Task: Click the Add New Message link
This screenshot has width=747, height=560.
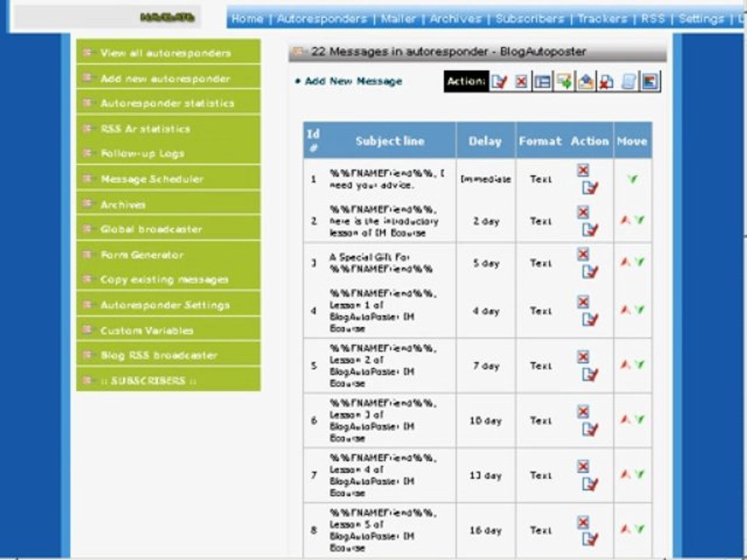Action: [353, 81]
